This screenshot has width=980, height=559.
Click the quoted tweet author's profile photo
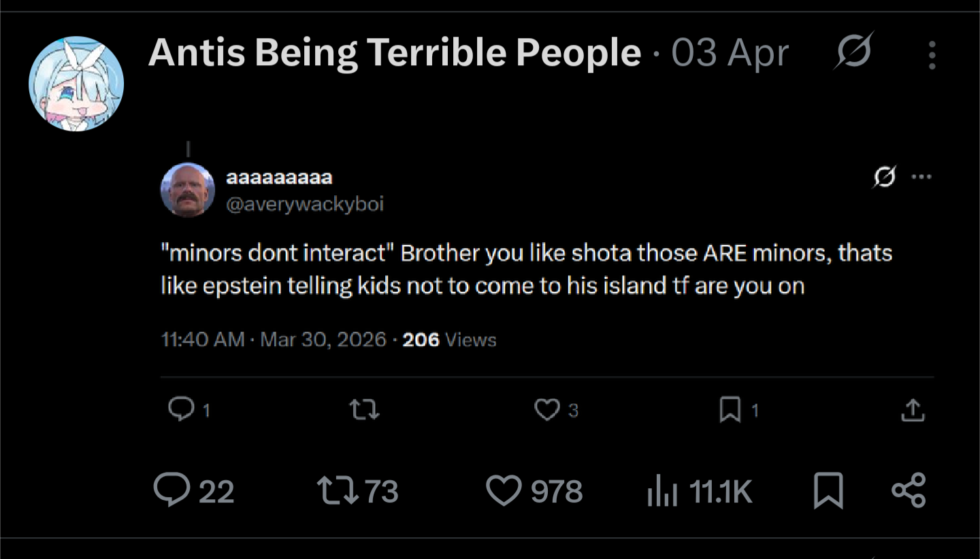[188, 190]
